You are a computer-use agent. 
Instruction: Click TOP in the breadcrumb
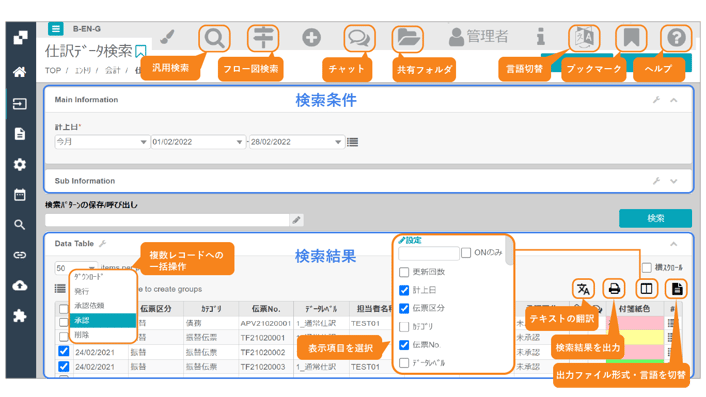[53, 71]
